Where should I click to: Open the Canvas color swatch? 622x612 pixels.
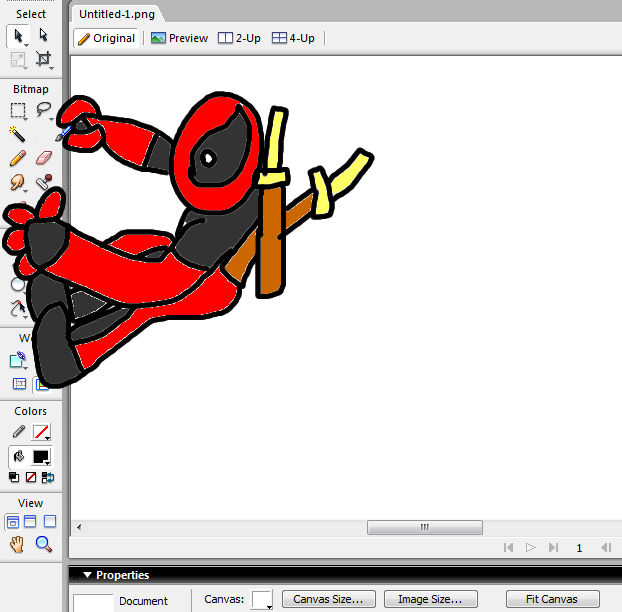coord(262,599)
